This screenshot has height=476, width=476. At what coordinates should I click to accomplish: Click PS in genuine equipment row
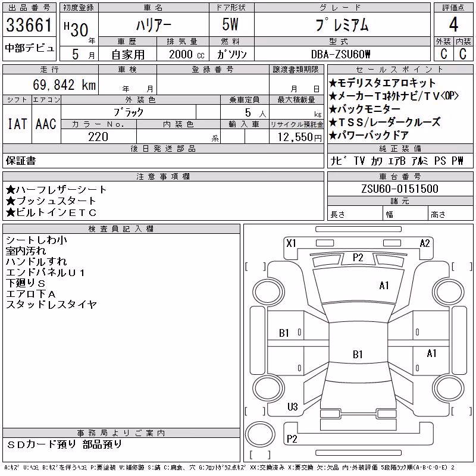point(440,161)
